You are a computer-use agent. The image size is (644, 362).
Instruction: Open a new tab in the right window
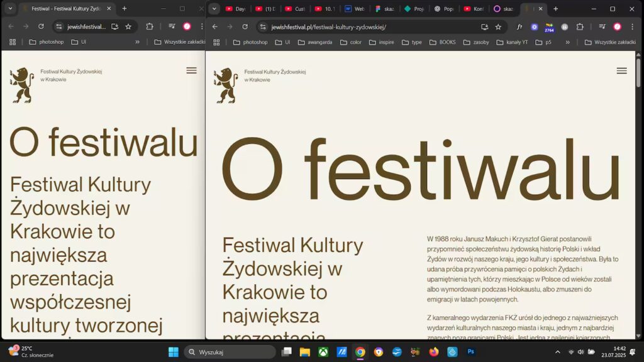tap(555, 9)
